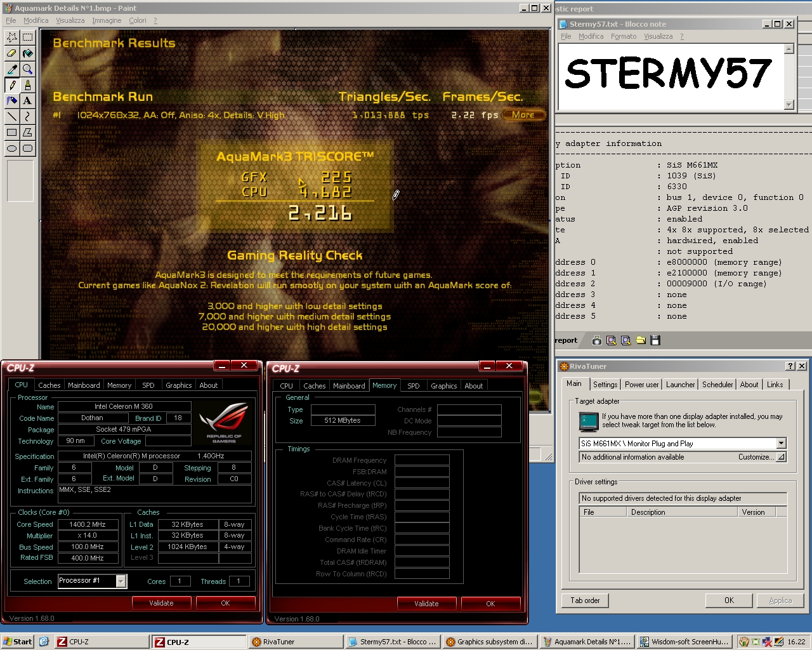
Task: Open the Launcher tab in RivaTuner
Action: pyautogui.click(x=680, y=385)
